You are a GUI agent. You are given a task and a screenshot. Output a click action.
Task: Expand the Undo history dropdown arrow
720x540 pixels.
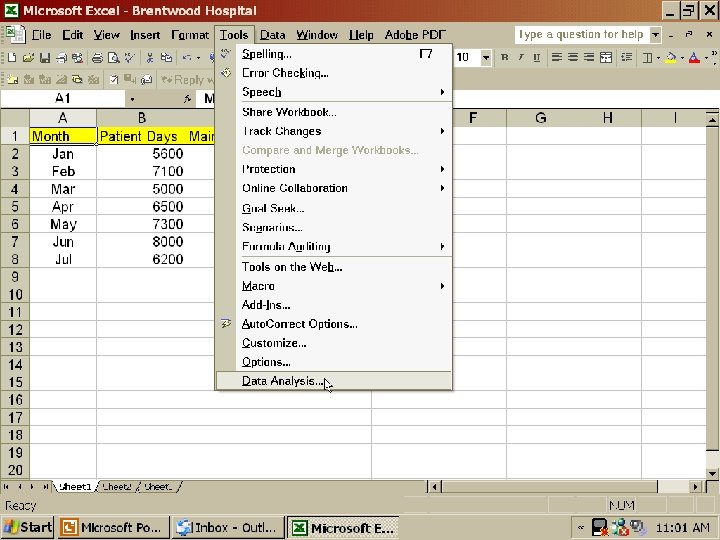click(x=198, y=58)
